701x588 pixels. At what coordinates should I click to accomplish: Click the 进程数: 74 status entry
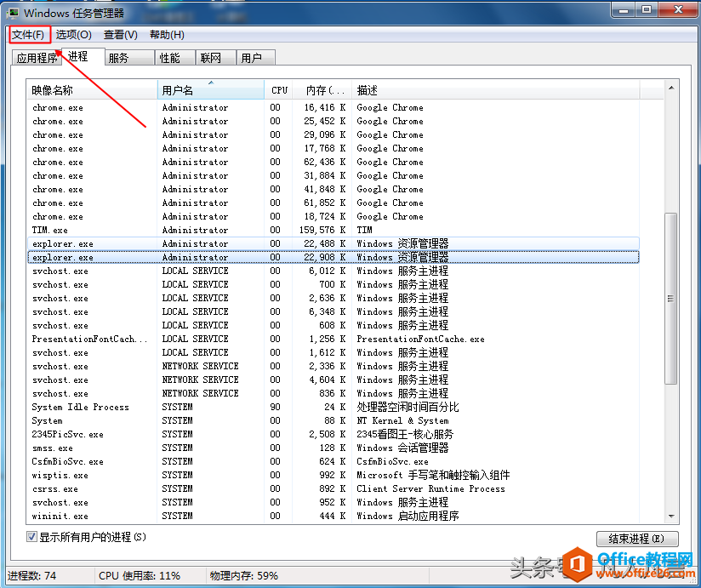31,575
